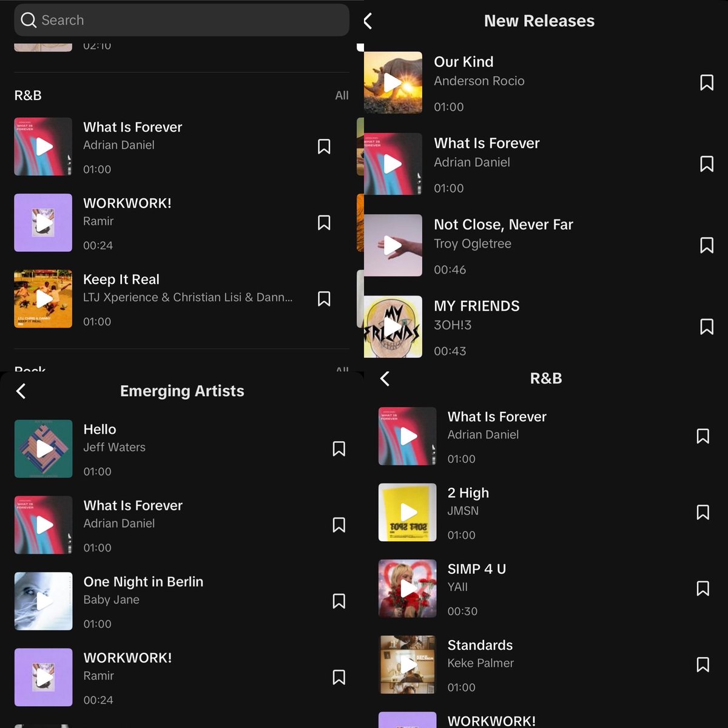Play WORKWORK! in Emerging Artists list

(x=43, y=677)
